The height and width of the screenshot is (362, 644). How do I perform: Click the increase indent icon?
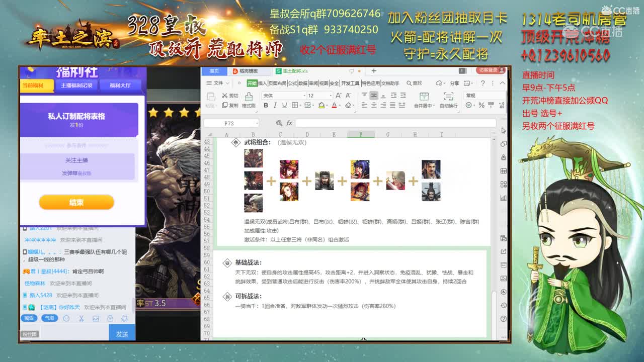tap(403, 96)
